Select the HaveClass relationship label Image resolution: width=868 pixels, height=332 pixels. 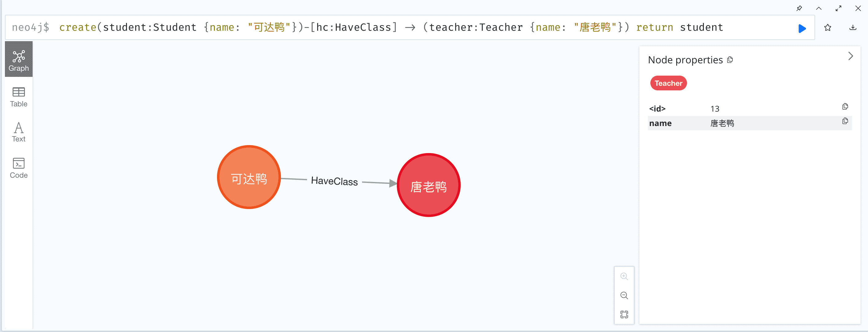[x=334, y=181]
